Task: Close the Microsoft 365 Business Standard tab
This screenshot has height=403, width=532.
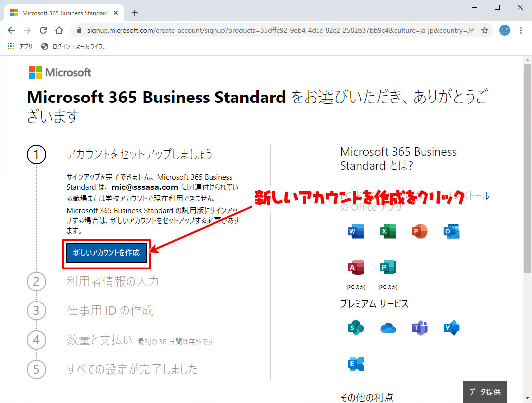Action: click(116, 13)
